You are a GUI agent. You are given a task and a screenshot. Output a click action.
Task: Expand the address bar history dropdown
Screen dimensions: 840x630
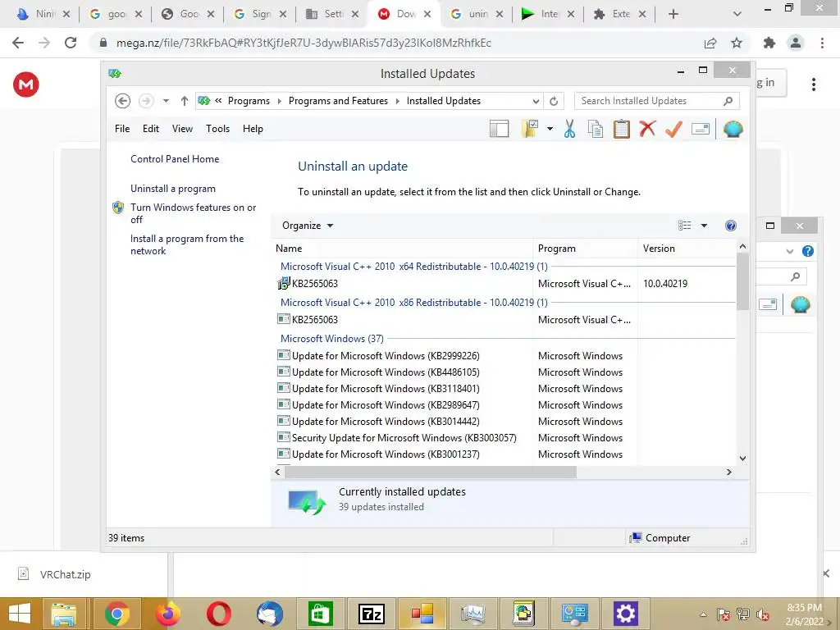click(x=536, y=101)
